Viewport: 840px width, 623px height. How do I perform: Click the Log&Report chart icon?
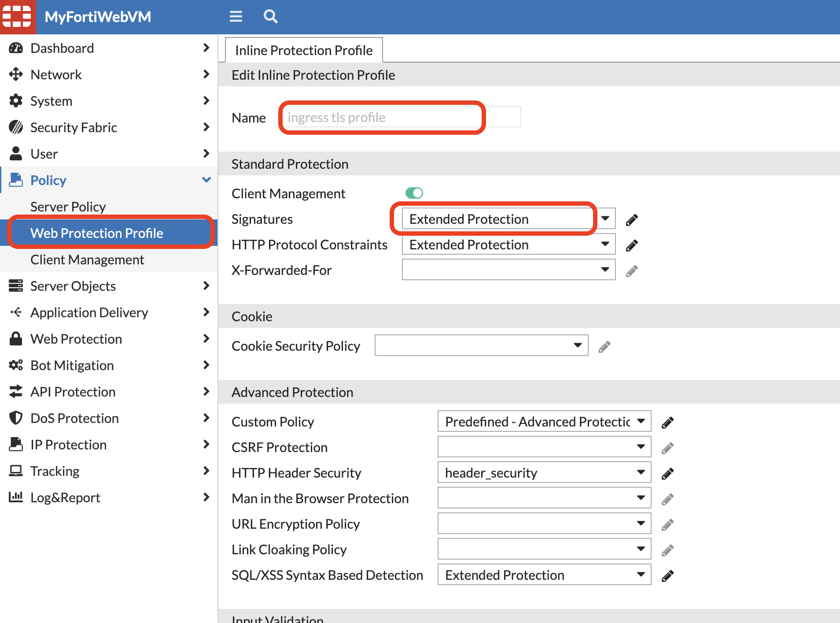[x=16, y=497]
